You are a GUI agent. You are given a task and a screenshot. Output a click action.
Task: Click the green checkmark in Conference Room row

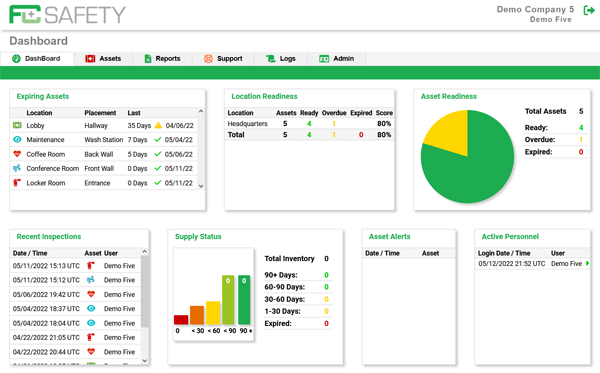[x=158, y=168]
